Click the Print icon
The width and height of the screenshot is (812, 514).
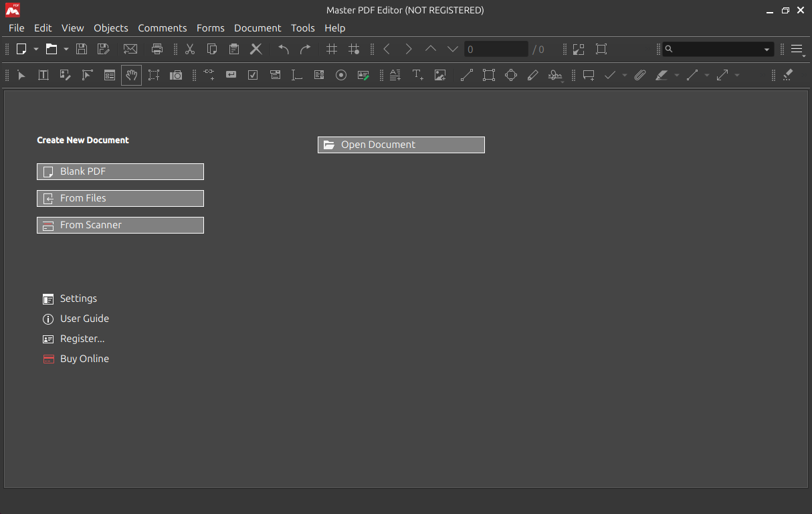pyautogui.click(x=157, y=49)
